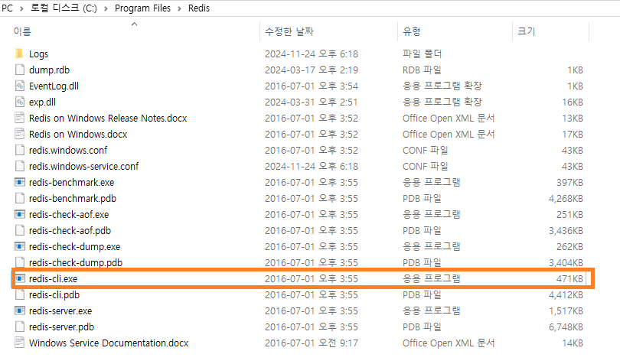This screenshot has height=364, width=620.
Task: Go to 로컬 디스크 (C:) in the breadcrumb
Action: [x=64, y=8]
